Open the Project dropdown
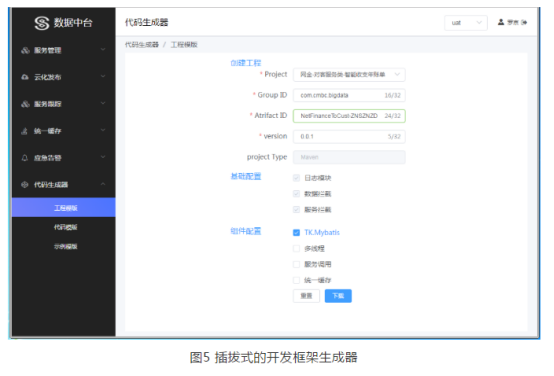 click(x=349, y=75)
